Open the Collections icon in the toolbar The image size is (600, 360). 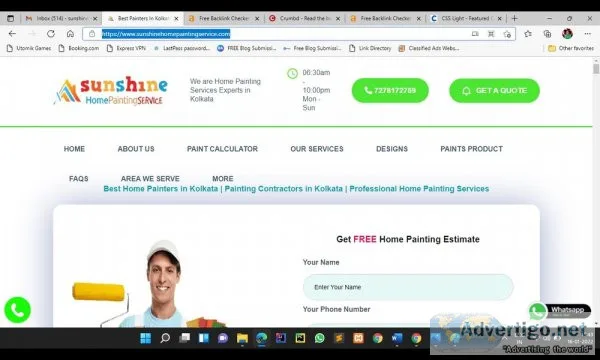coord(547,34)
